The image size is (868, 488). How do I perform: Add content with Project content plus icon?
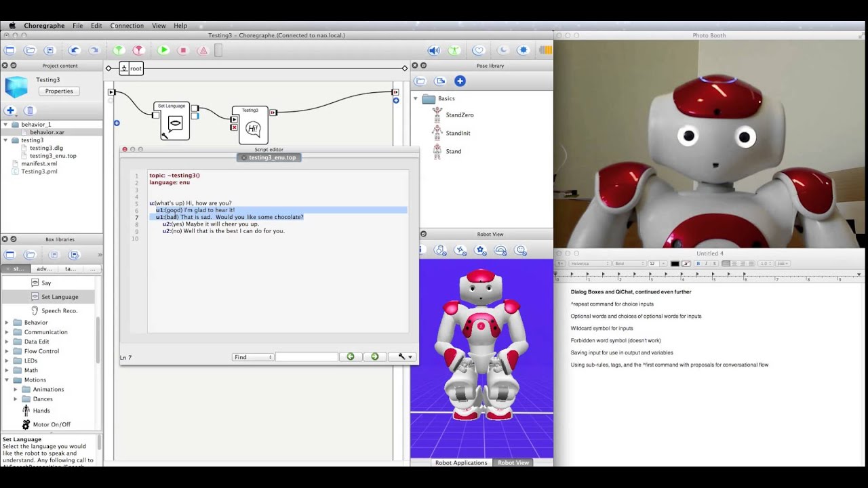[10, 110]
